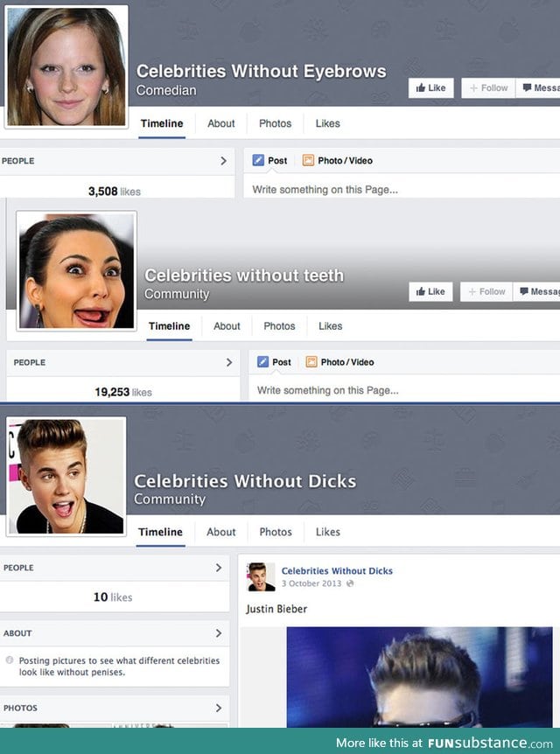Click Community category under teeth title
Viewport: 560px width, 754px height.
click(177, 294)
